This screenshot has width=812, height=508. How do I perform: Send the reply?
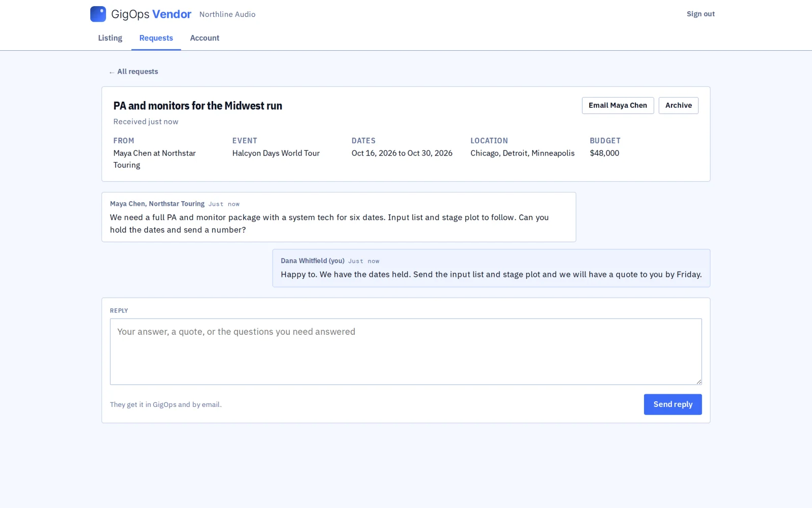pos(672,404)
